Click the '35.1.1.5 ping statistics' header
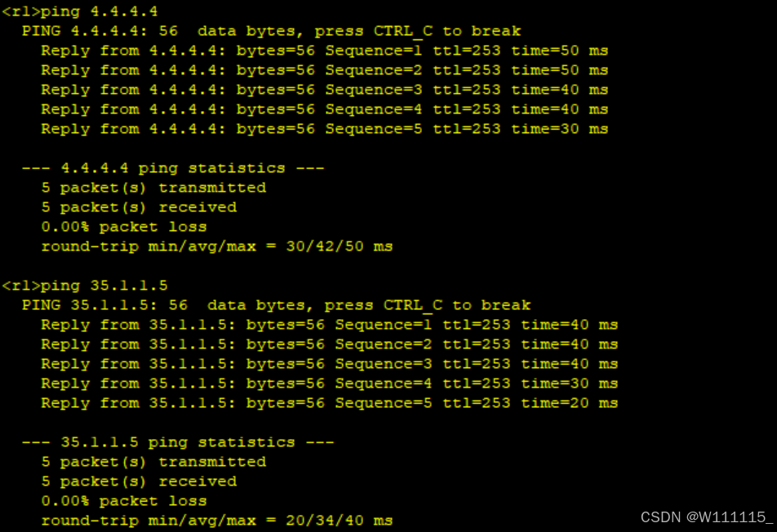 click(178, 442)
